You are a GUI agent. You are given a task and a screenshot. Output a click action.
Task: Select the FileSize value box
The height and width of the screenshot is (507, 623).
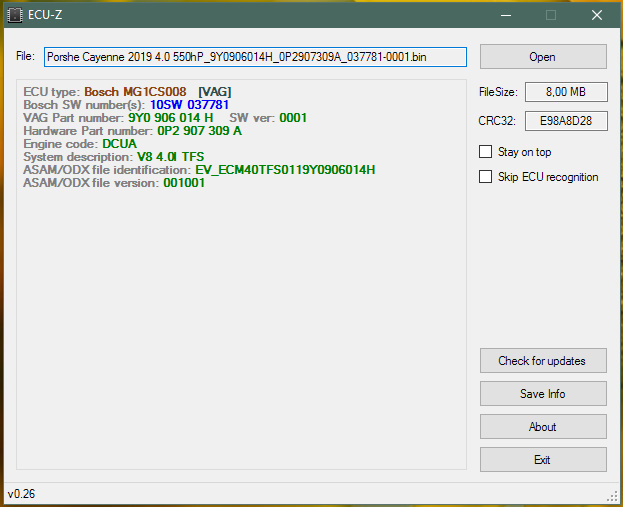pos(566,92)
